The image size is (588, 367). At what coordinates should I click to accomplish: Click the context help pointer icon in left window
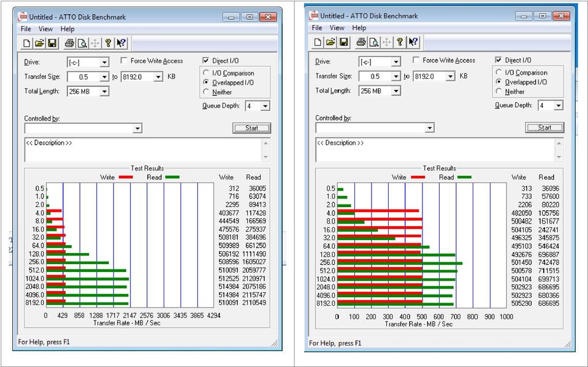[121, 43]
